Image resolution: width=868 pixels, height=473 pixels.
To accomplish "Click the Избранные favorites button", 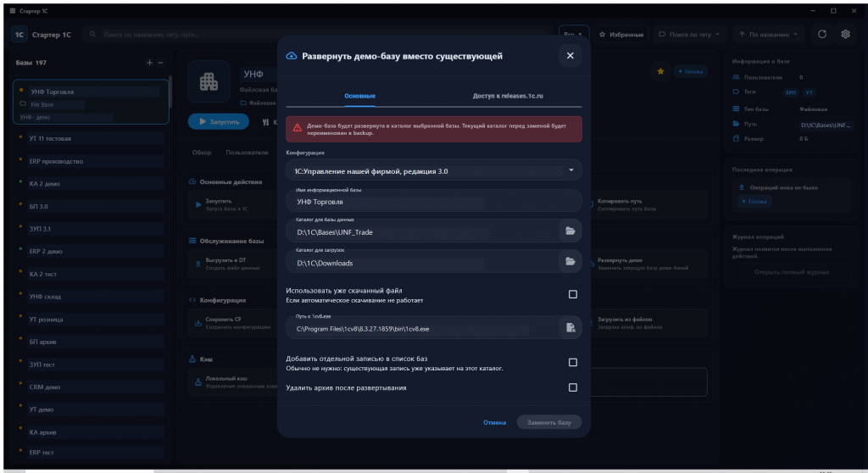I will (x=621, y=35).
